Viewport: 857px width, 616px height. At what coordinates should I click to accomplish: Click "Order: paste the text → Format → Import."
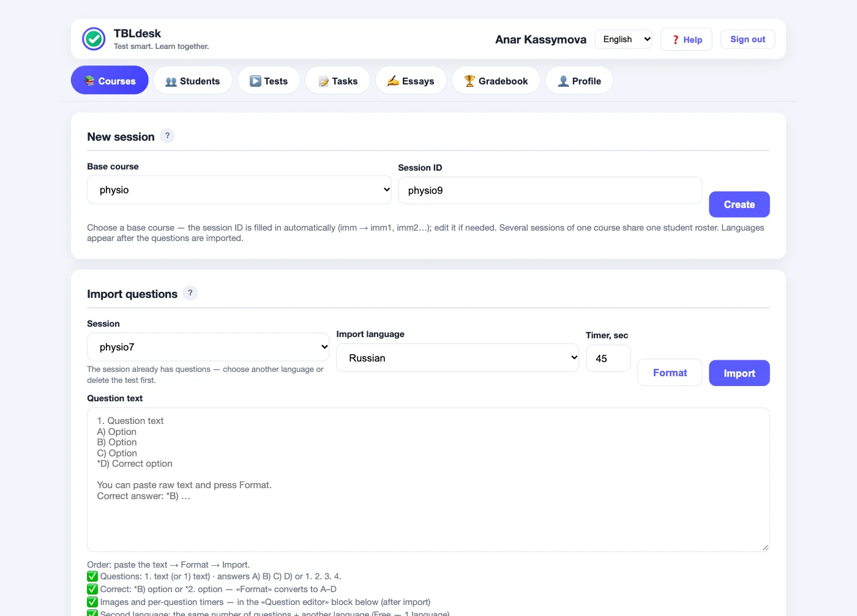168,565
